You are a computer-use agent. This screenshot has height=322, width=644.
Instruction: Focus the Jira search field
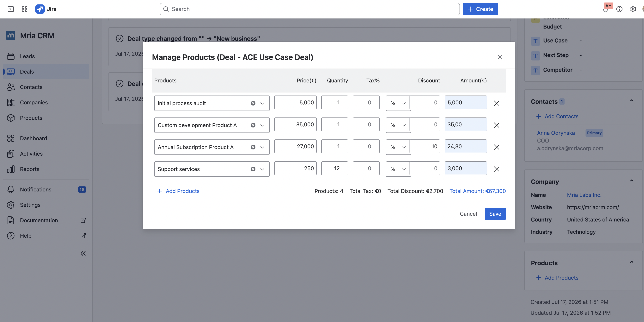[x=309, y=9]
